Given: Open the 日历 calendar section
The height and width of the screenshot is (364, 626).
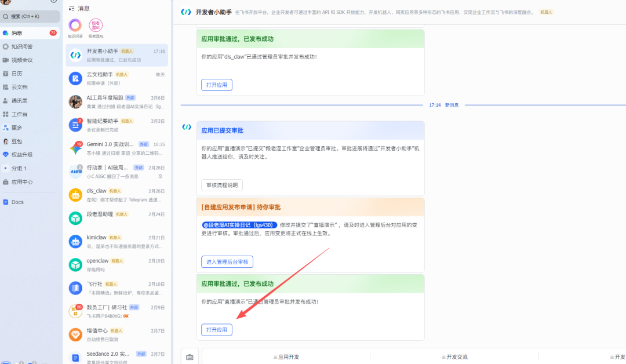Looking at the screenshot, I should [30, 74].
